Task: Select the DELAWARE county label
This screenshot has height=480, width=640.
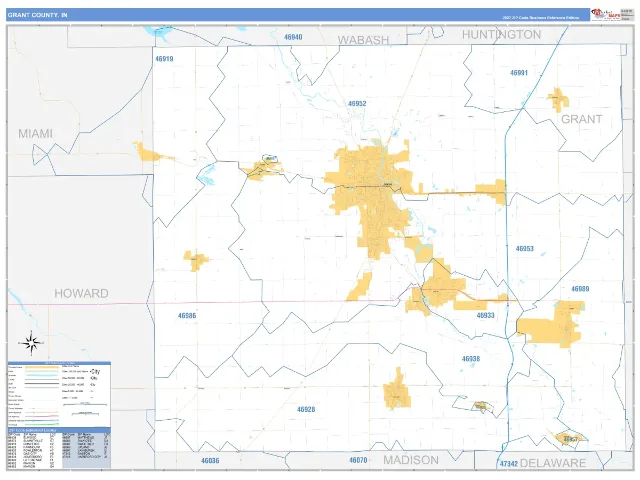Action: [x=553, y=463]
